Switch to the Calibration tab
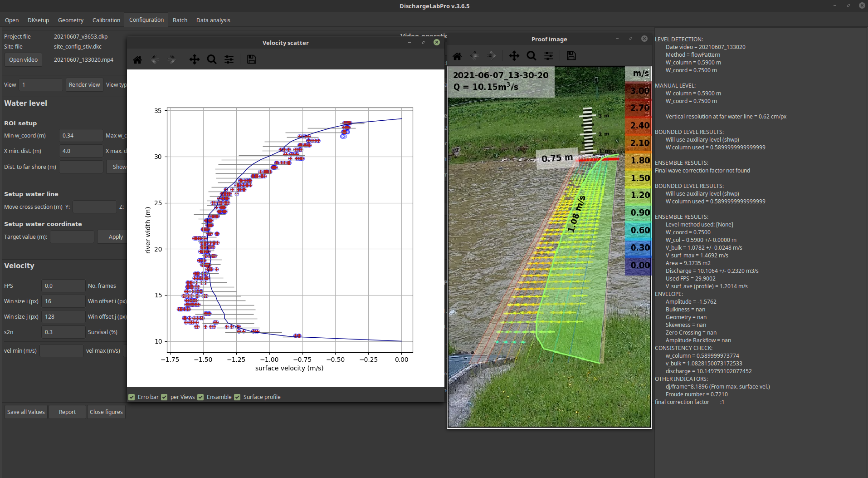 [106, 20]
